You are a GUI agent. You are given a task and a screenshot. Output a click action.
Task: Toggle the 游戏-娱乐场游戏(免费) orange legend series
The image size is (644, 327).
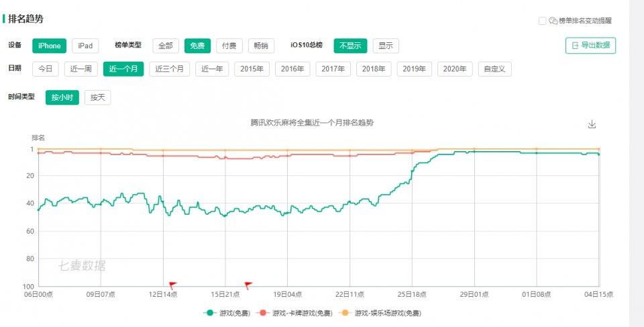click(380, 313)
